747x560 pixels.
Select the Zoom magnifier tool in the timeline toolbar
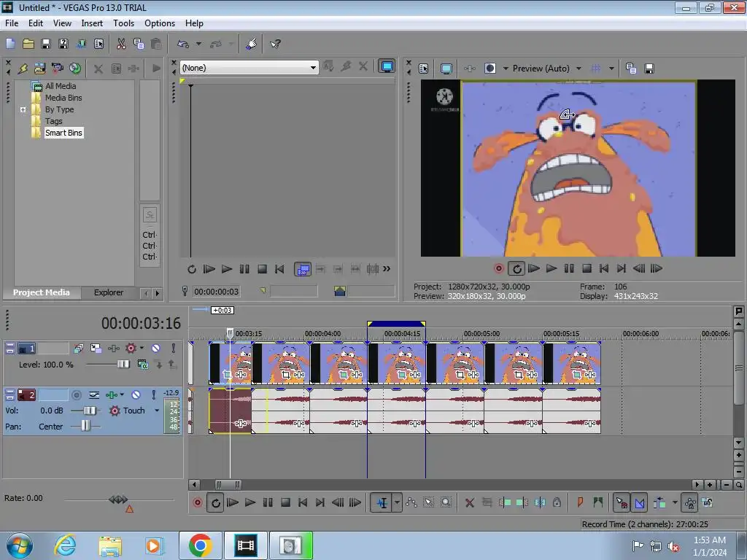[446, 502]
